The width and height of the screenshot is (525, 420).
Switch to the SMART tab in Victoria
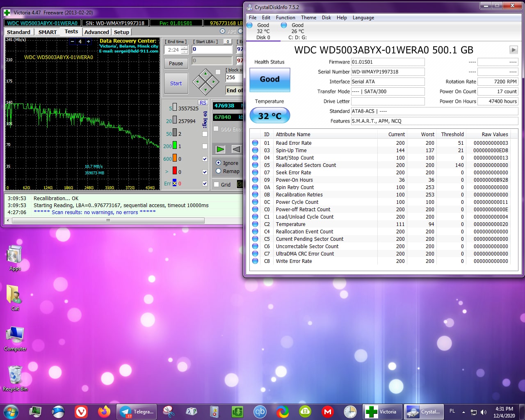pos(48,32)
